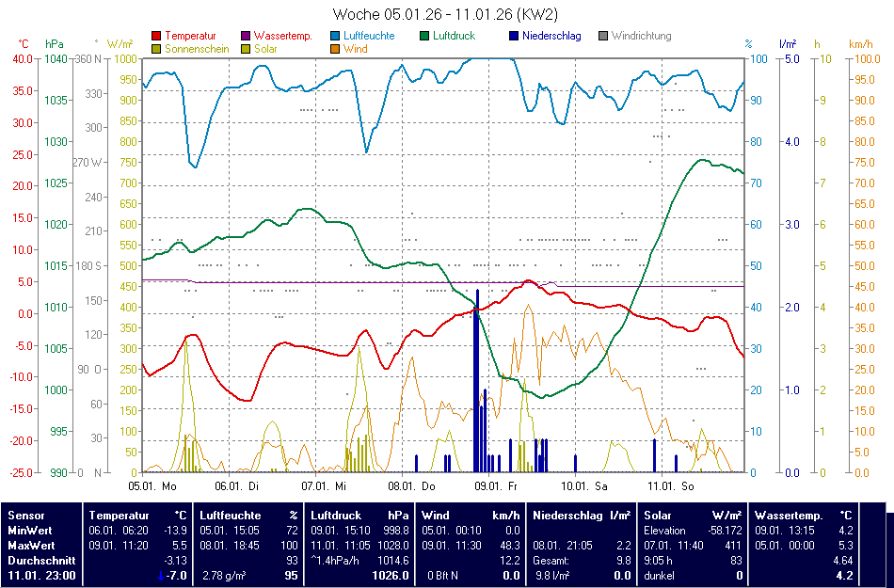Click the Sensor column header in table

tap(24, 516)
